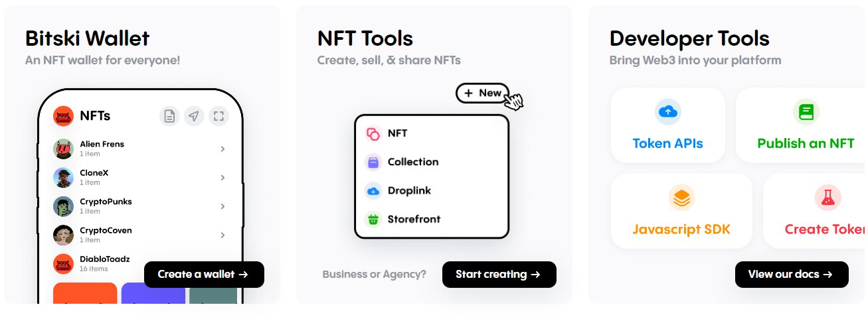Image resolution: width=868 pixels, height=321 pixels.
Task: Click the document icon in NFTs header
Action: 169,116
